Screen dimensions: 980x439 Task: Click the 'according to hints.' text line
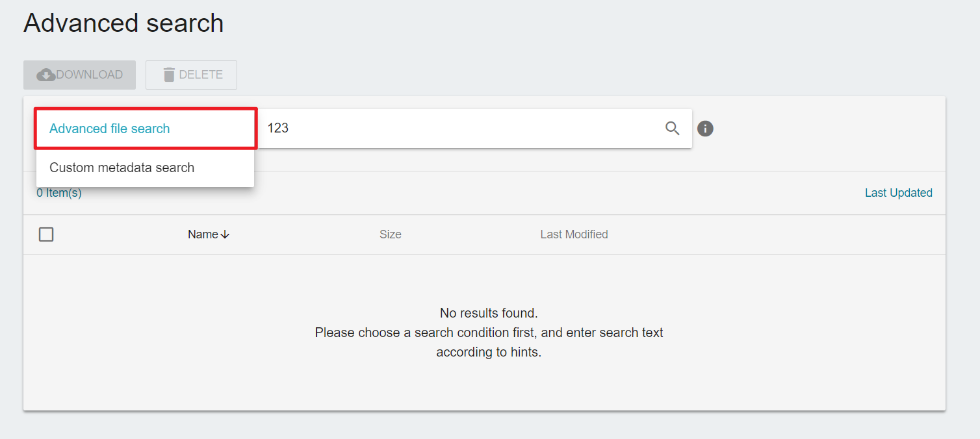pos(489,352)
